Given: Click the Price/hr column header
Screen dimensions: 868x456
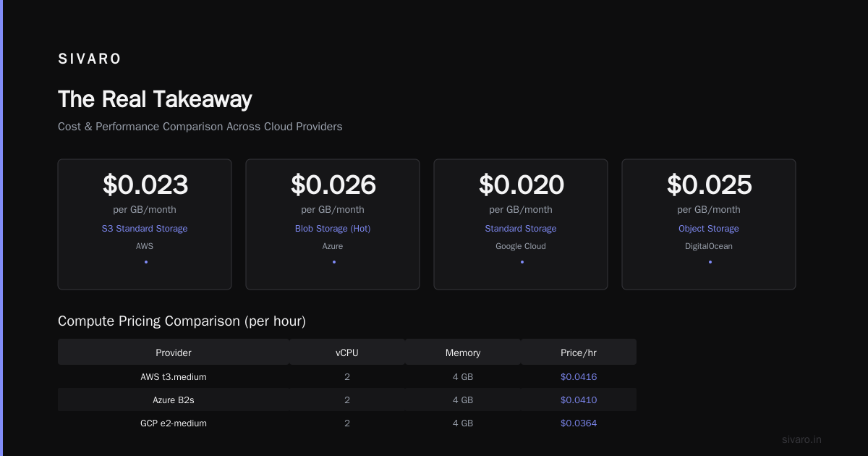Looking at the screenshot, I should (x=579, y=352).
